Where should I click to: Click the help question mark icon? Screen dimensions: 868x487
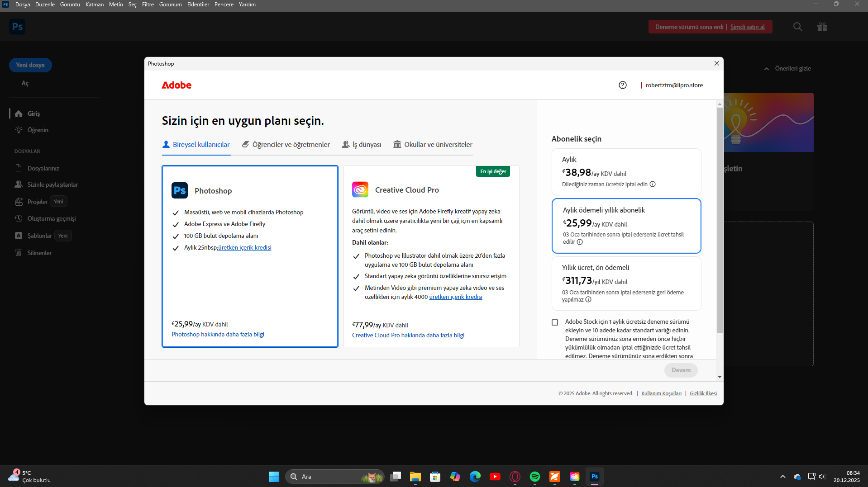click(x=623, y=85)
